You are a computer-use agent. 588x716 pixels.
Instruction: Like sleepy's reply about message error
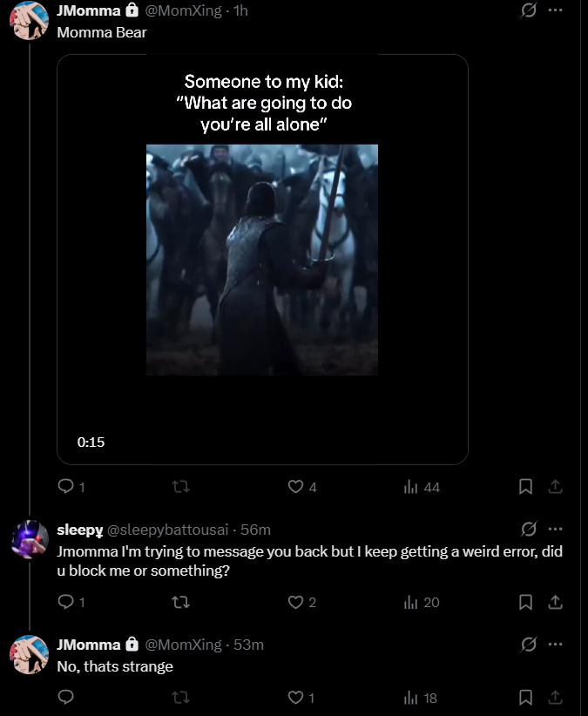[294, 602]
